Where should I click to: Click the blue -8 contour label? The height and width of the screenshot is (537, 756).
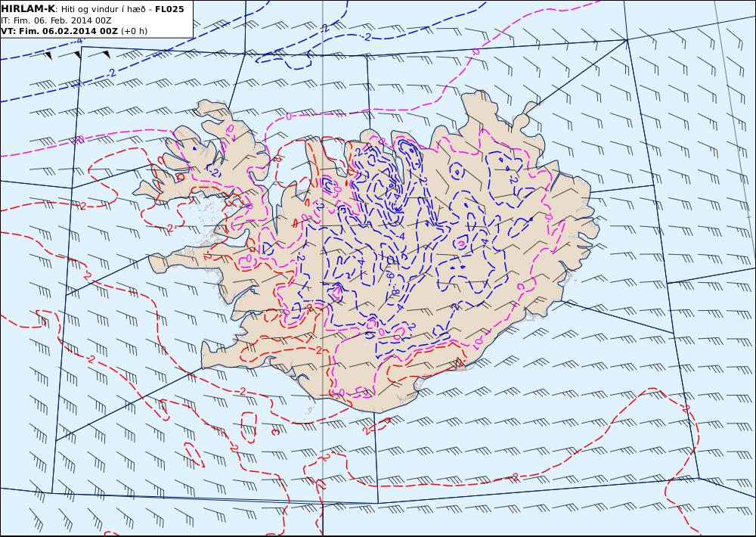(x=395, y=291)
